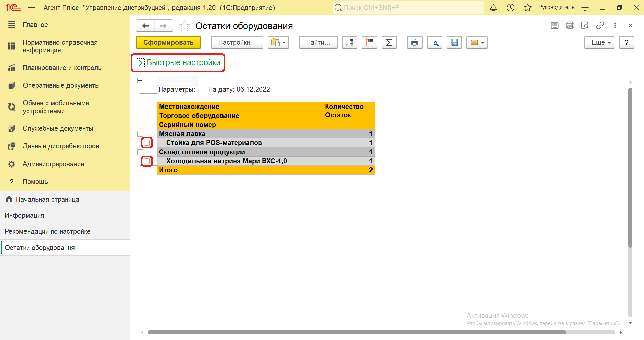
Task: Click header printer icon top right
Action: coord(570,25)
